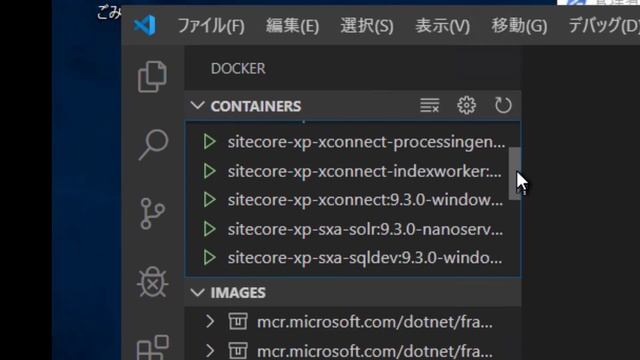Expand second mcr.microsoft.com/dotnet/fra image
Image resolution: width=640 pixels, height=360 pixels.
click(210, 351)
